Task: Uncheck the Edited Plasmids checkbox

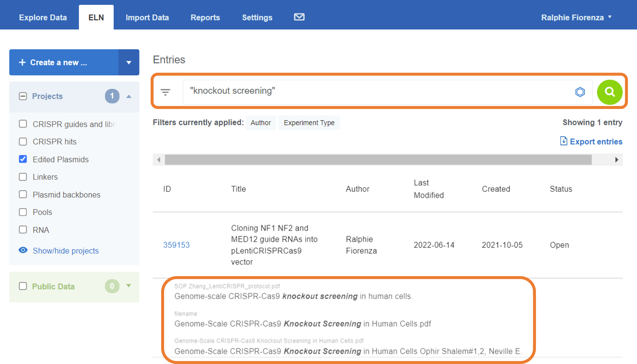Action: click(x=23, y=159)
